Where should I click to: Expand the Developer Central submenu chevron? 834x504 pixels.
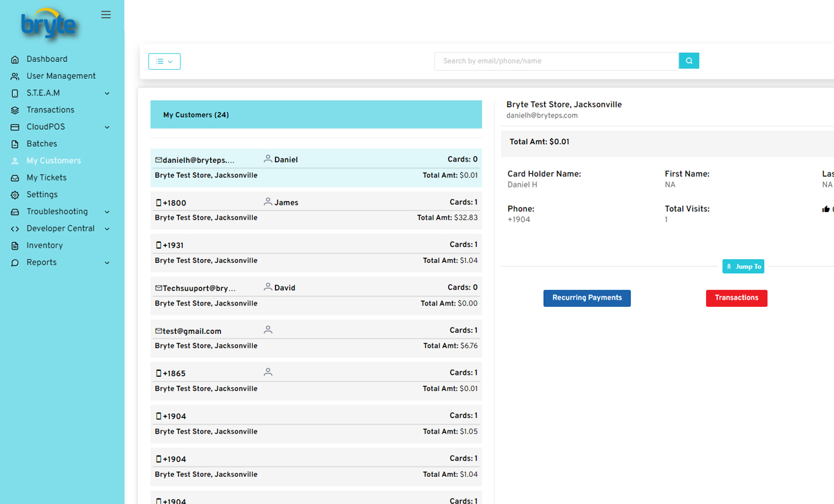pos(107,229)
